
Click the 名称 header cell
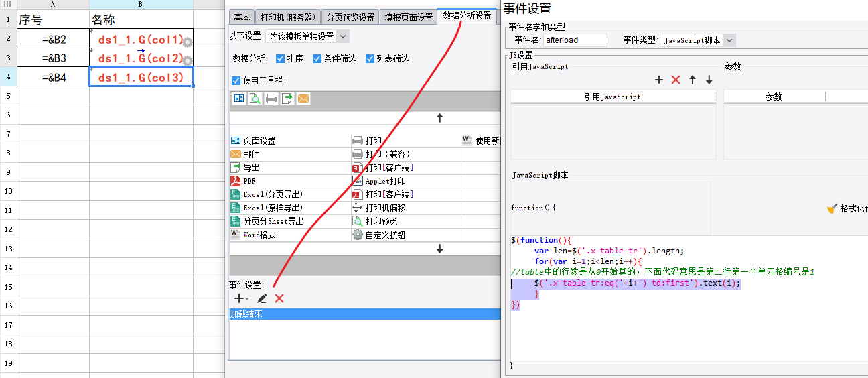point(141,19)
